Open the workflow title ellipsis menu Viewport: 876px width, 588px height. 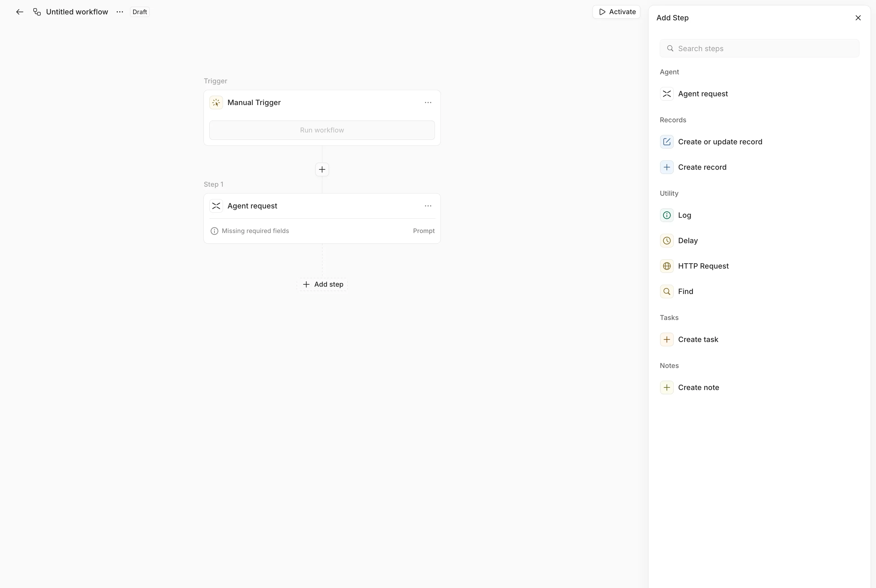(x=119, y=12)
